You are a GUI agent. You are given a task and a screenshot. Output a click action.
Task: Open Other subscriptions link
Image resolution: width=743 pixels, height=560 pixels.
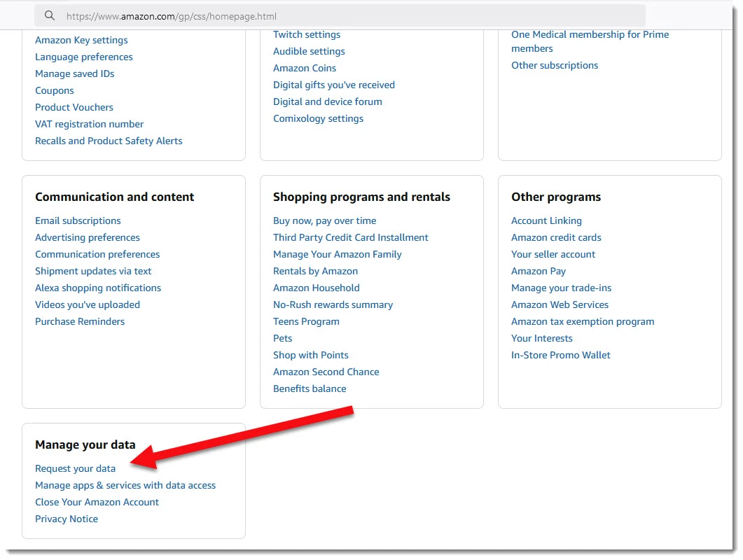pos(555,65)
